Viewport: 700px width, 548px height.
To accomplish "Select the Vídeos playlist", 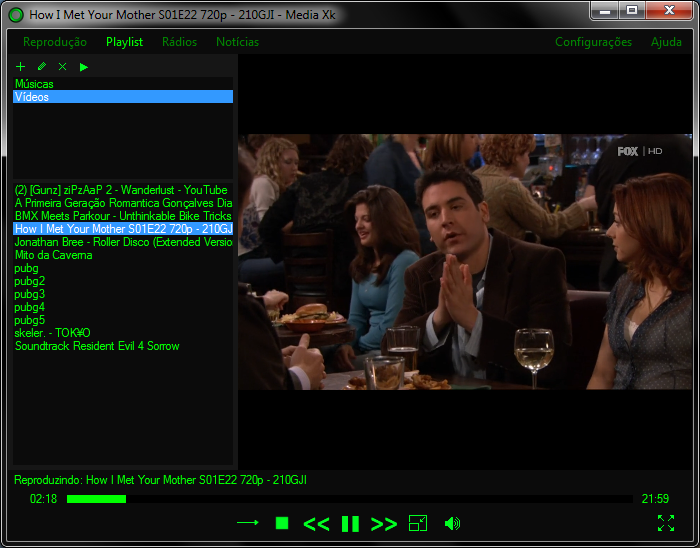I will (x=123, y=97).
